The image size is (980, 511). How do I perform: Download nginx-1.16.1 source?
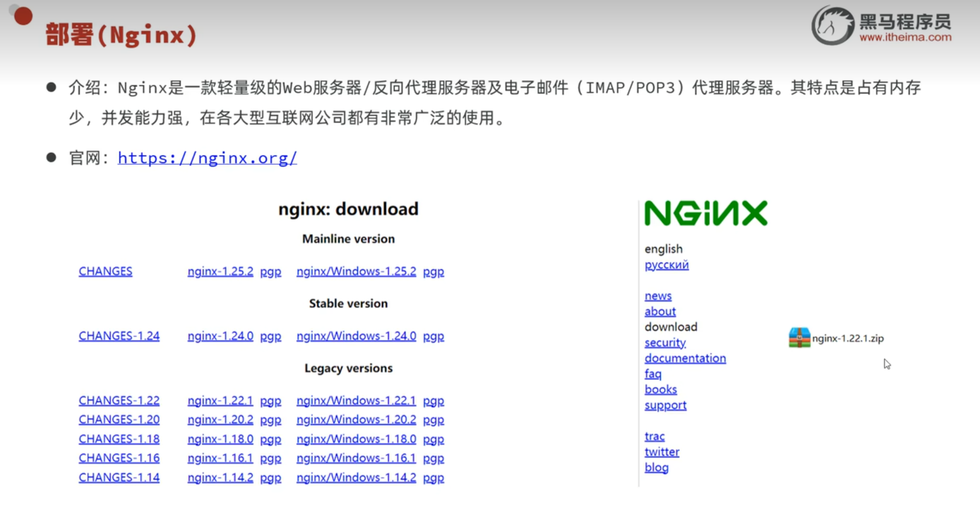[220, 458]
